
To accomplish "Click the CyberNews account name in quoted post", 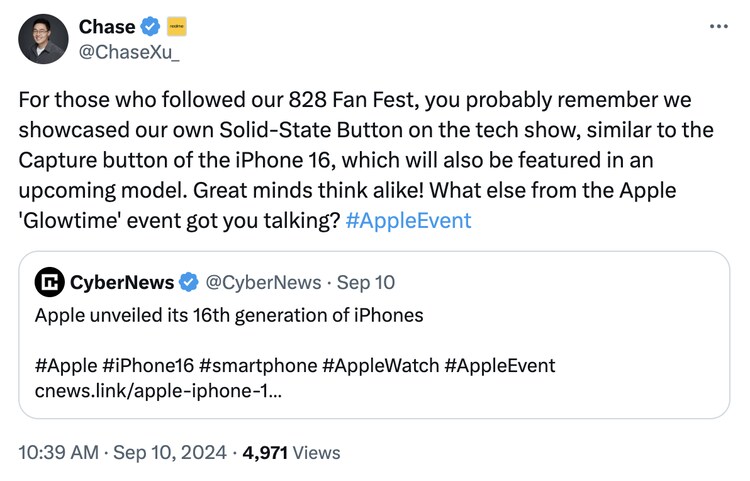I will point(121,283).
